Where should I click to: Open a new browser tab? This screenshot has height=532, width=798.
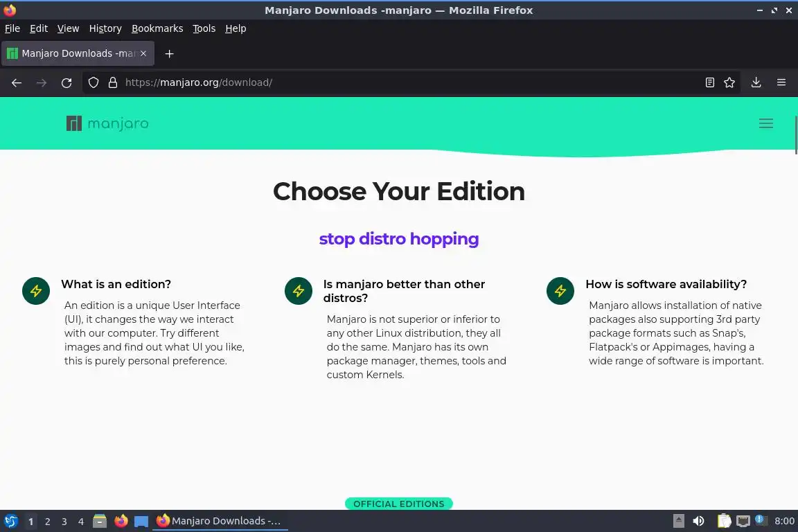coord(170,53)
